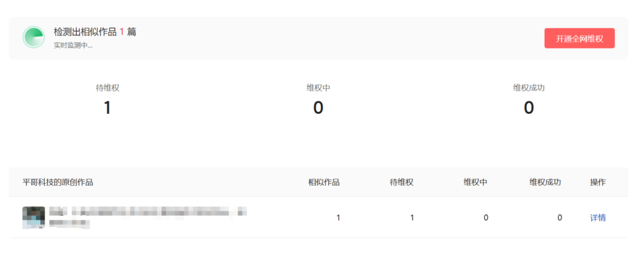Click the 检测出相似作品 1 篇 heading
The height and width of the screenshot is (253, 644).
[95, 32]
